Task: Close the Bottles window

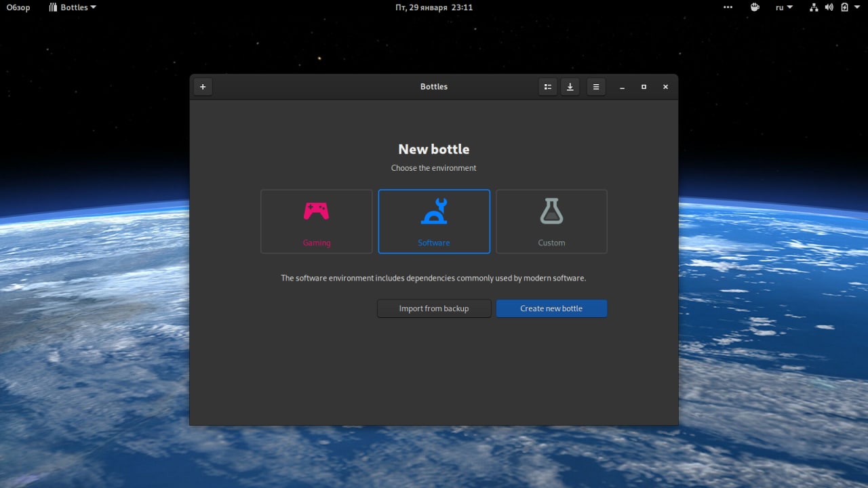Action: click(665, 87)
